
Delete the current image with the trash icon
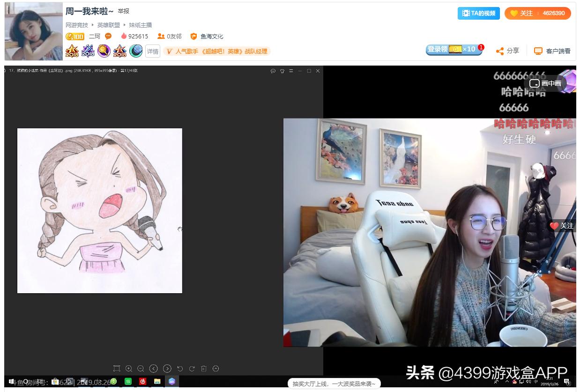[x=203, y=369]
